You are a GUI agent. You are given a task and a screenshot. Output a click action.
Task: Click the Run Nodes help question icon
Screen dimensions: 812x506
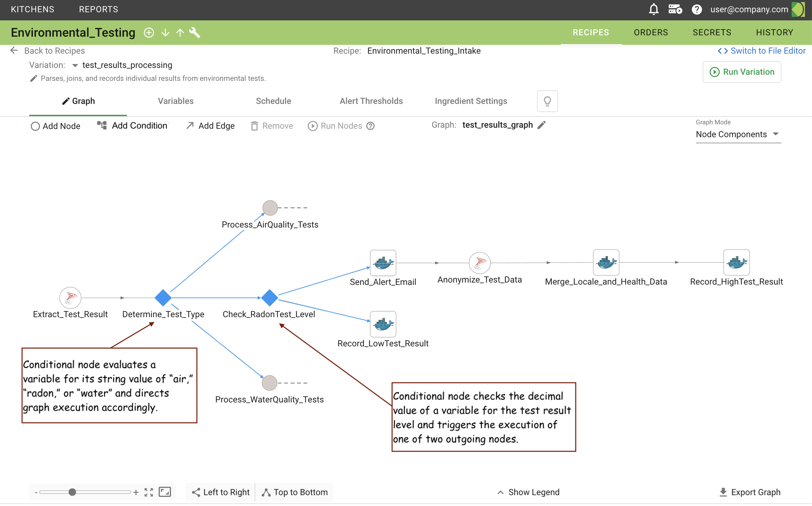click(x=370, y=126)
